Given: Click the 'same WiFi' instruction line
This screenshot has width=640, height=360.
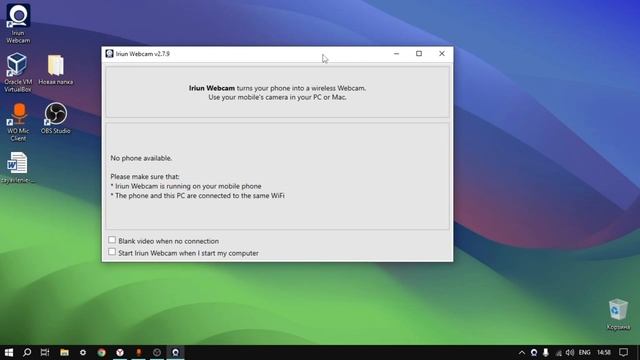Looking at the screenshot, I should 198,196.
